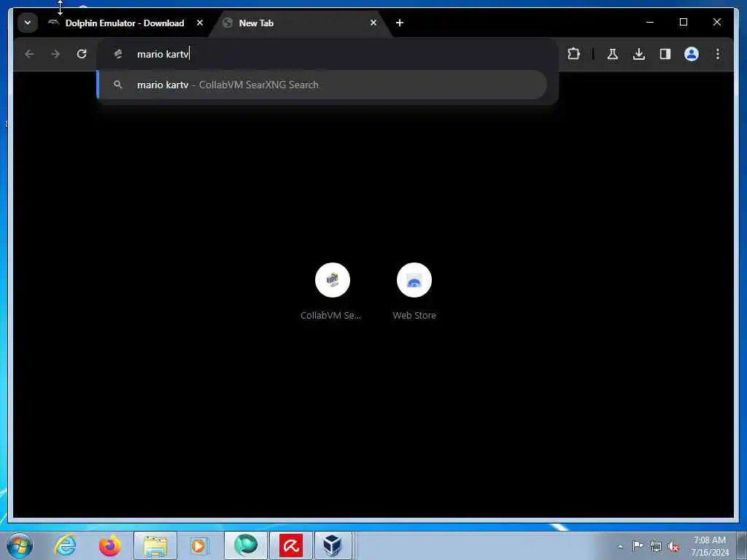The height and width of the screenshot is (560, 747).
Task: Go forward to next page
Action: click(x=55, y=54)
